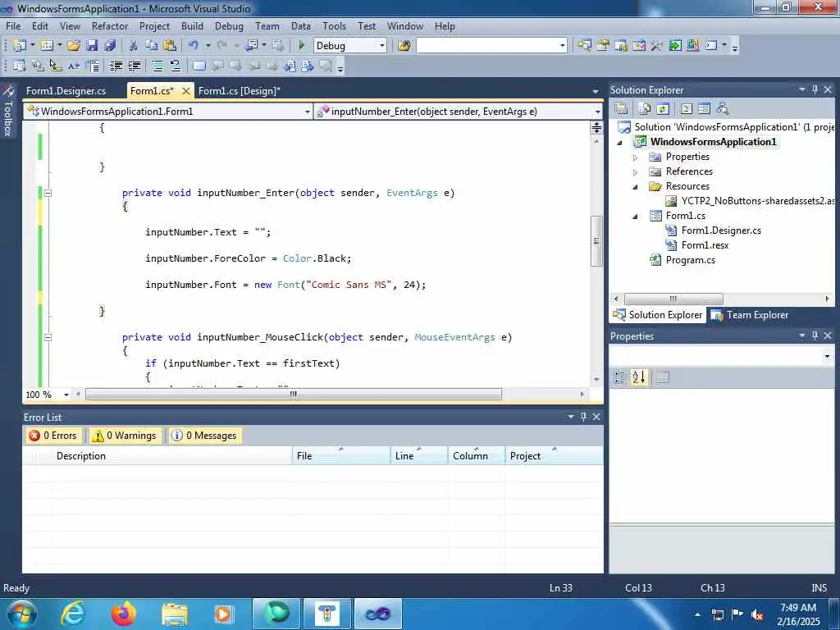Open Firefox from the taskbar
Viewport: 840px width, 630px height.
[123, 614]
